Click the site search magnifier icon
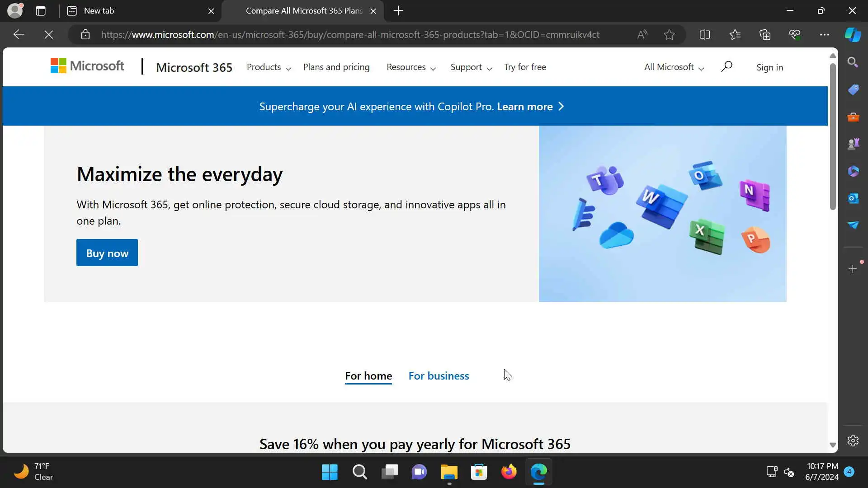The width and height of the screenshot is (868, 488). click(726, 67)
